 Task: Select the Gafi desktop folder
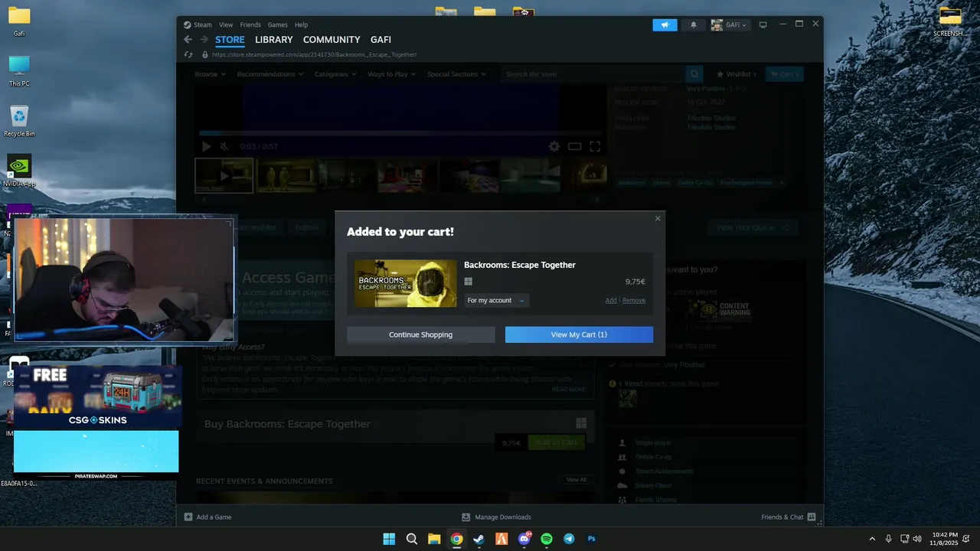click(19, 21)
